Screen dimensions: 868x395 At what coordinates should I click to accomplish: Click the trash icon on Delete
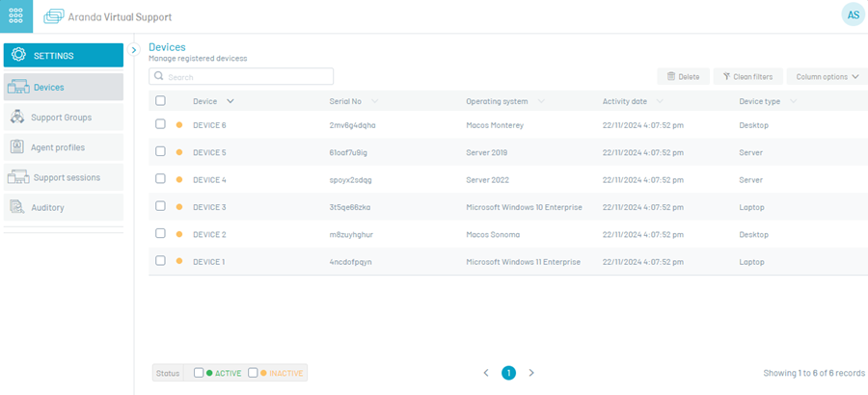[x=671, y=76]
